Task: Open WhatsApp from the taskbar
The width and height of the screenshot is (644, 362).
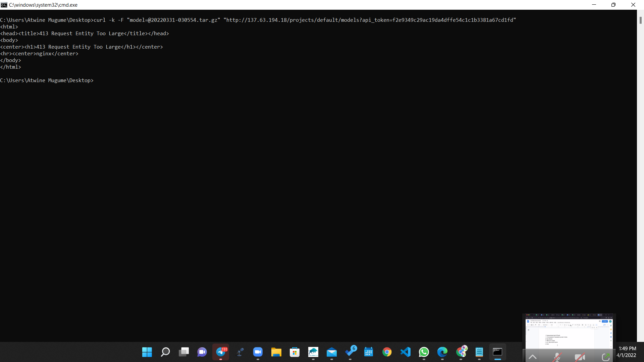Action: (424, 352)
